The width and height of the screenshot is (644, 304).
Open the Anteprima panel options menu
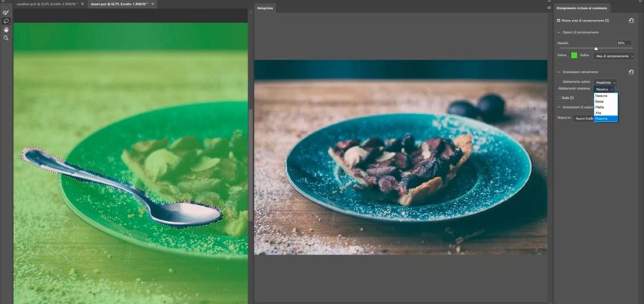549,8
